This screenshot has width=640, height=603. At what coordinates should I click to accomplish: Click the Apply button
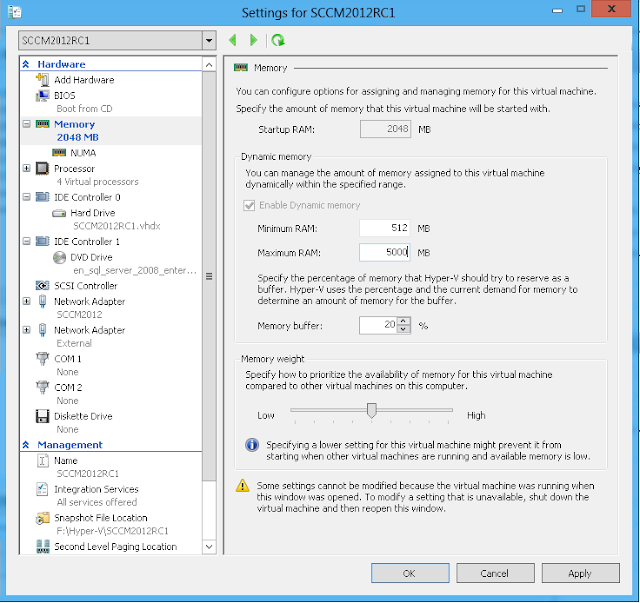[580, 573]
